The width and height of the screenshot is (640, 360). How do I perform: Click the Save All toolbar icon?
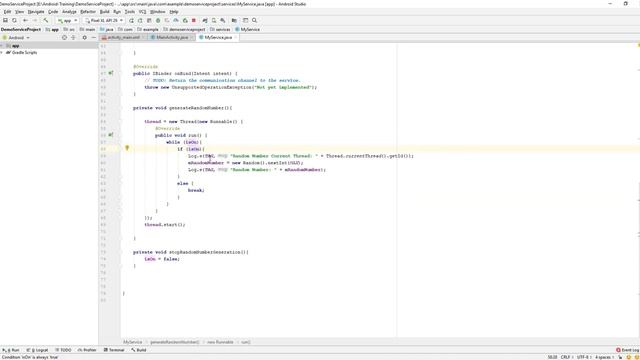click(5, 20)
